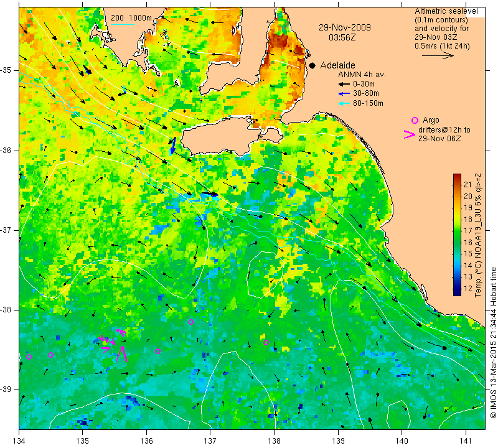The width and height of the screenshot is (498, 448).
Task: Click the 137 longitude axis label
Action: pyautogui.click(x=210, y=441)
